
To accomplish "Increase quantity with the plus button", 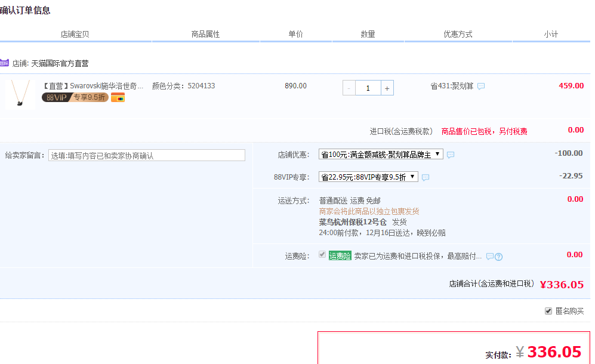I will 387,87.
